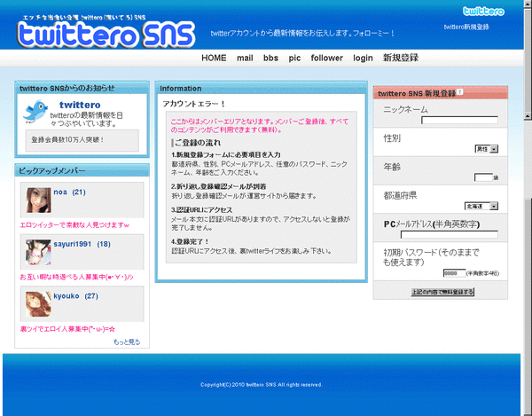Open the 都道府県 prefecture dropdown
Viewport: 532px width, 416px height.
point(481,206)
